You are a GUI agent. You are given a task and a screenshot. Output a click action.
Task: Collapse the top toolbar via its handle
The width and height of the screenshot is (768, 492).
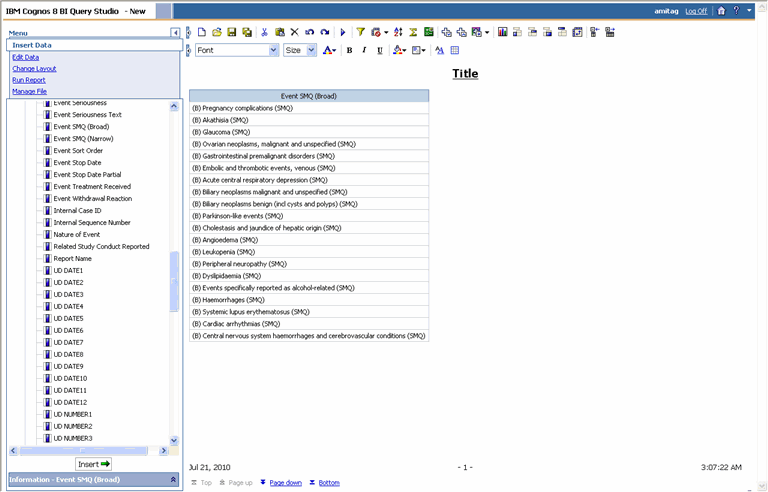[x=188, y=32]
